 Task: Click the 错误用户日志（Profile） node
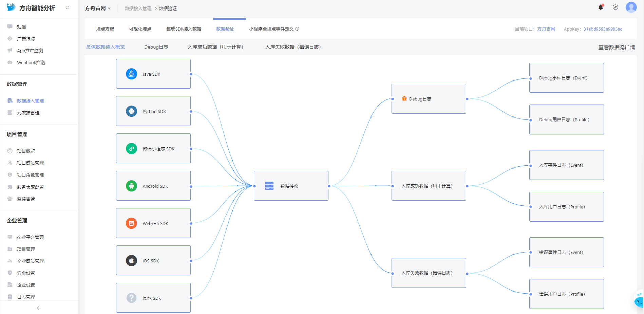pyautogui.click(x=567, y=294)
